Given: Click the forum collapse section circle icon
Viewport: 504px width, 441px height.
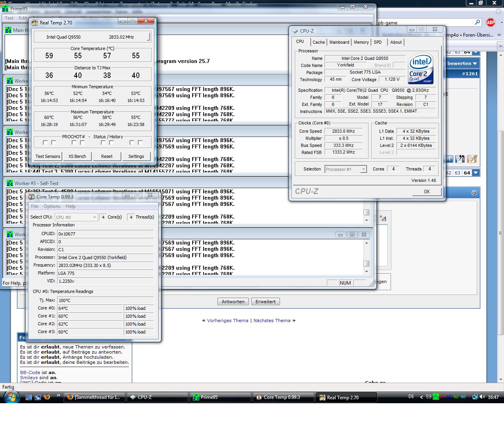Looking at the screenshot, I should tap(474, 193).
